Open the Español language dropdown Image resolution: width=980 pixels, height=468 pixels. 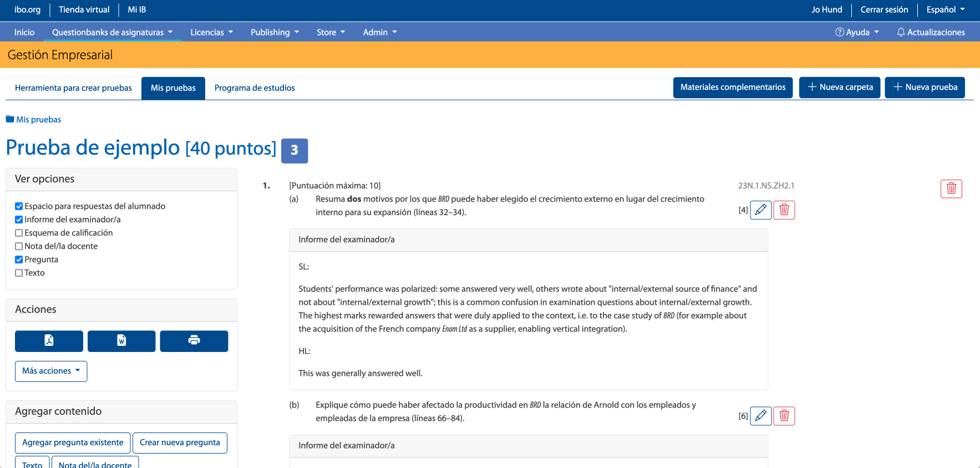(x=945, y=9)
